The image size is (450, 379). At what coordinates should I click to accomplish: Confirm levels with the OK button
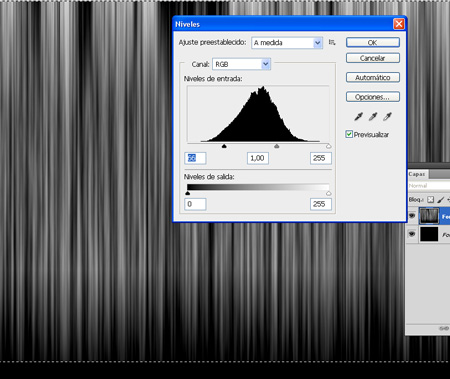point(373,42)
